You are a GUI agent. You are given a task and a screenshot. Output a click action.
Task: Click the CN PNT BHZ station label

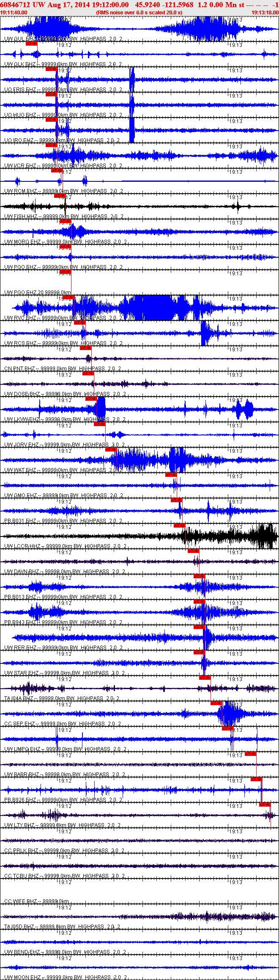pos(20,369)
